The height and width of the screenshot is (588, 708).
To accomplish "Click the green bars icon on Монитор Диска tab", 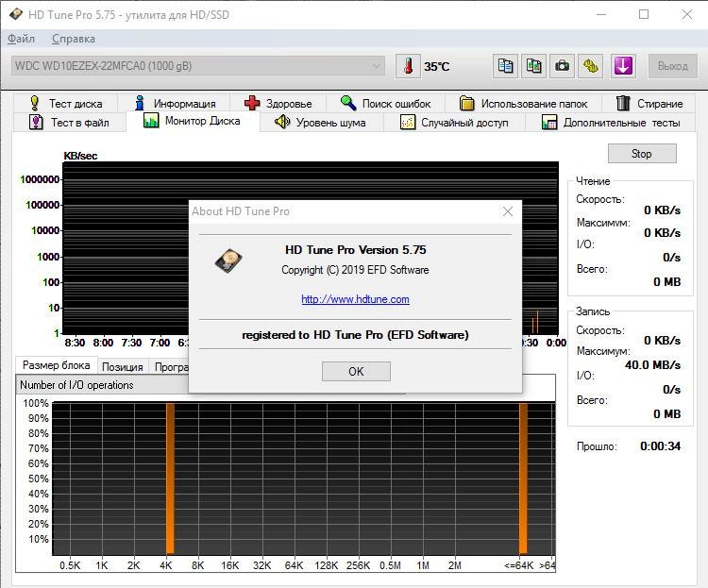I will pyautogui.click(x=151, y=120).
